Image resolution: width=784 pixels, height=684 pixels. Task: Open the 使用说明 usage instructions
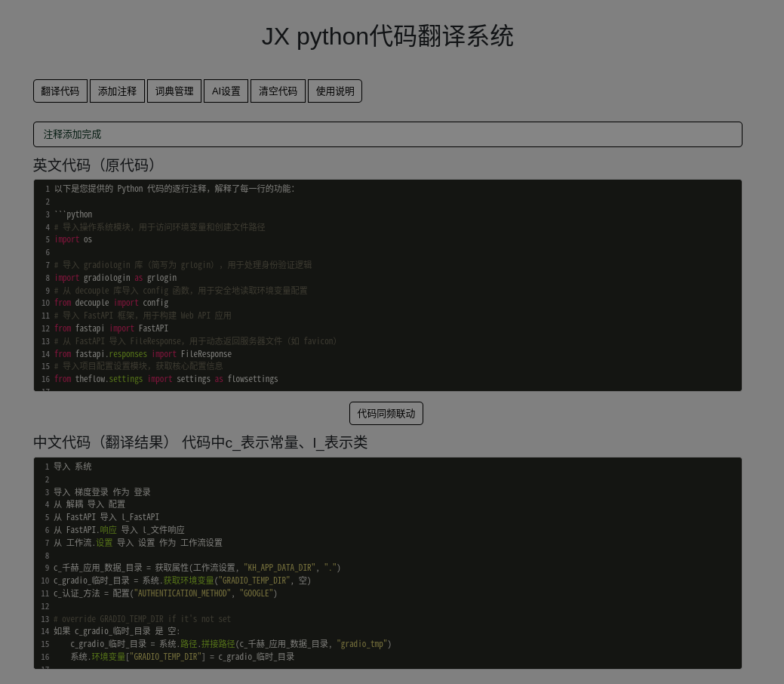tap(335, 91)
